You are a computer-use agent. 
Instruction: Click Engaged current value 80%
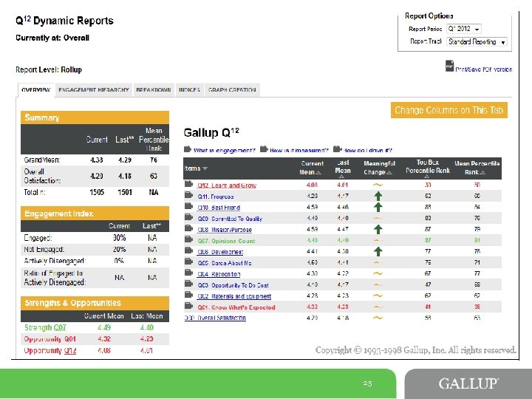[x=120, y=238]
